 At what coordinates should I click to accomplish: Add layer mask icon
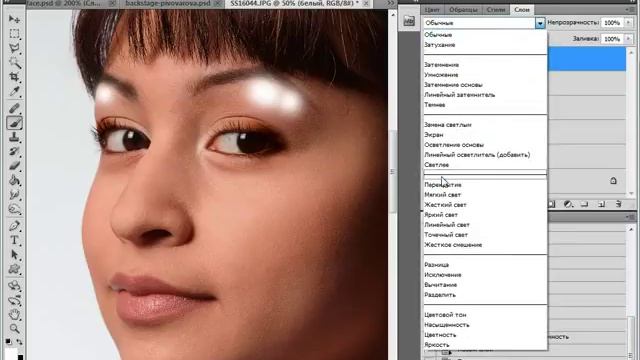[x=552, y=204]
